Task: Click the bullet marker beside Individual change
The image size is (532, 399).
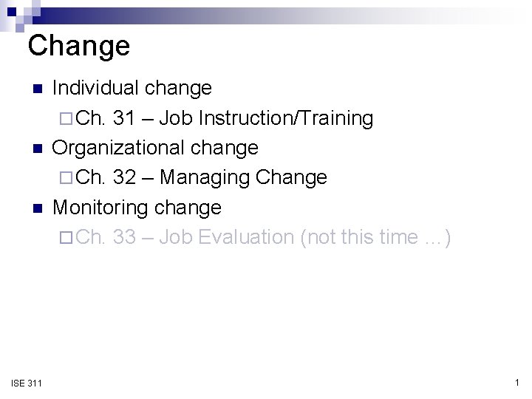Action: pos(36,90)
